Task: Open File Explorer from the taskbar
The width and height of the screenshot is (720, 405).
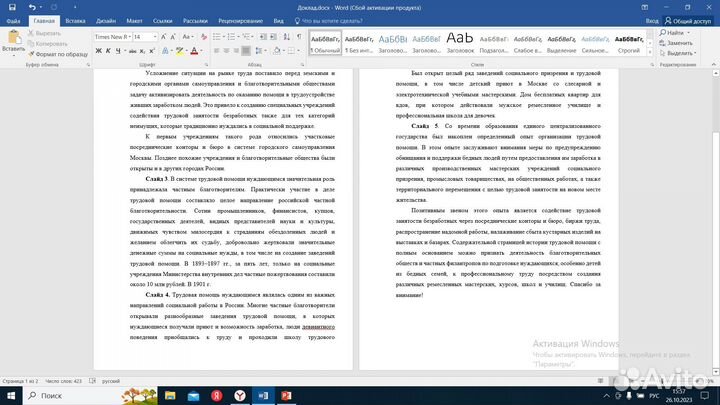Action: pos(170,395)
